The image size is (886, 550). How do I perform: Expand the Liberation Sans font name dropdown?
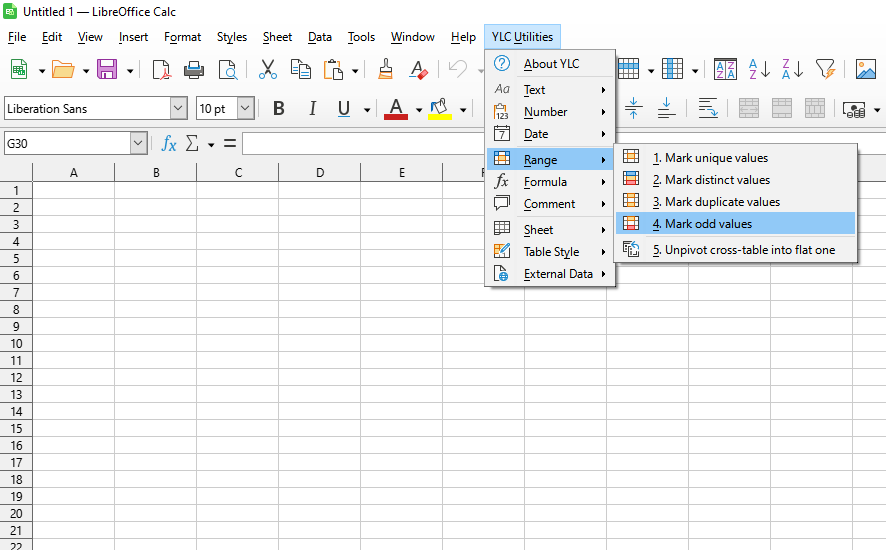coord(178,109)
